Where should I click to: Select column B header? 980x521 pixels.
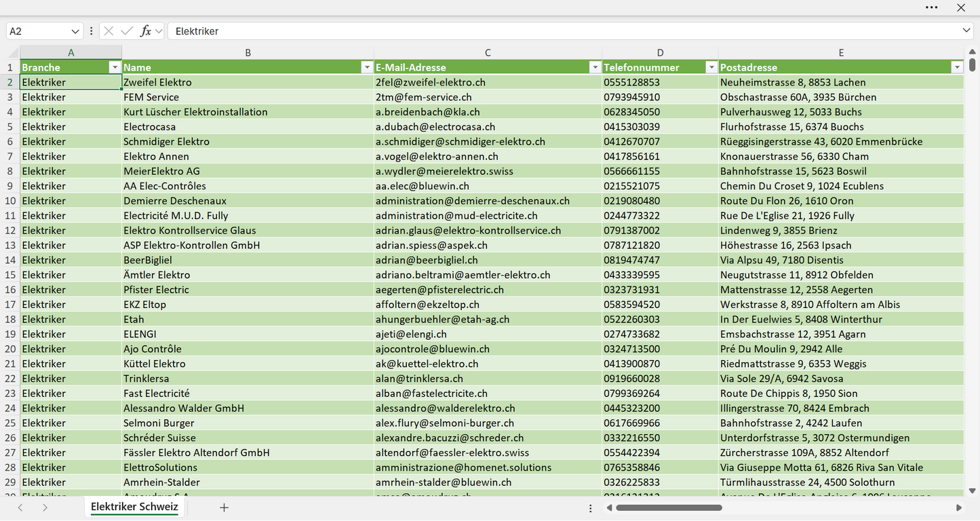[x=248, y=52]
